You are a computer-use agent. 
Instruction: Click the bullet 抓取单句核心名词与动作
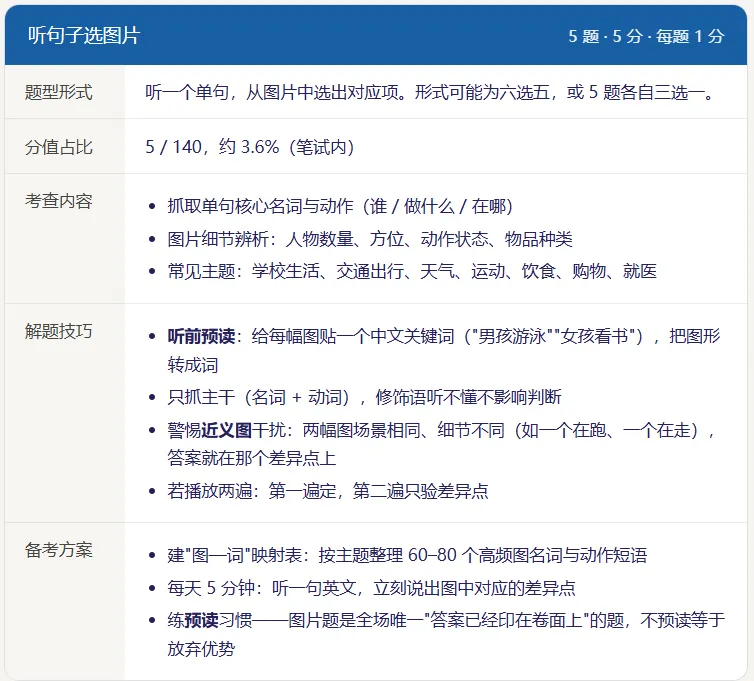tap(340, 206)
